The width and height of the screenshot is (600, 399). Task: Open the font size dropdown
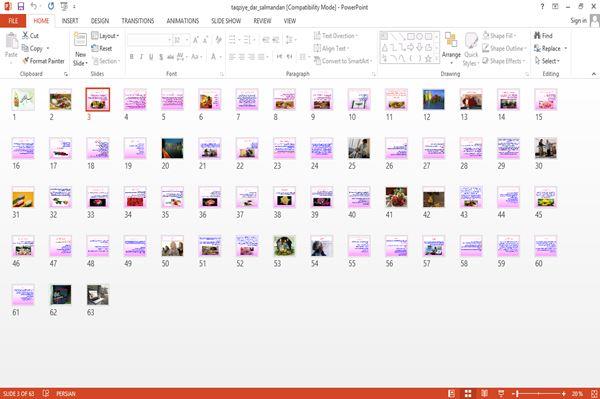(x=187, y=40)
